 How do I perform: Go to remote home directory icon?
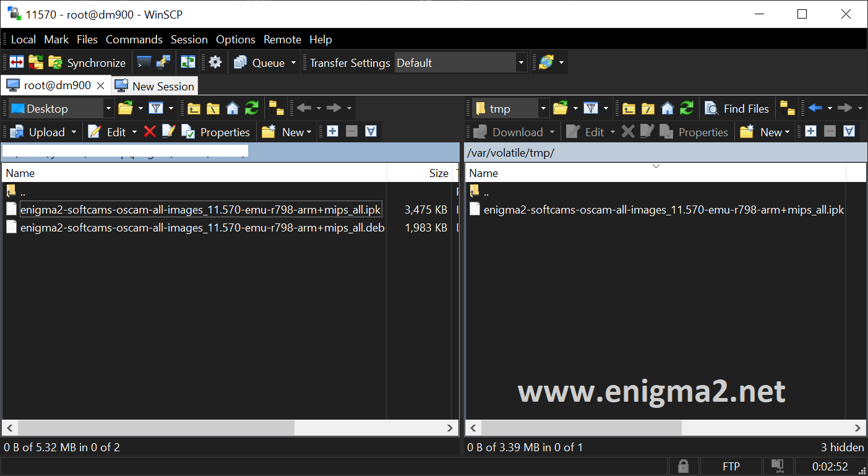(667, 108)
